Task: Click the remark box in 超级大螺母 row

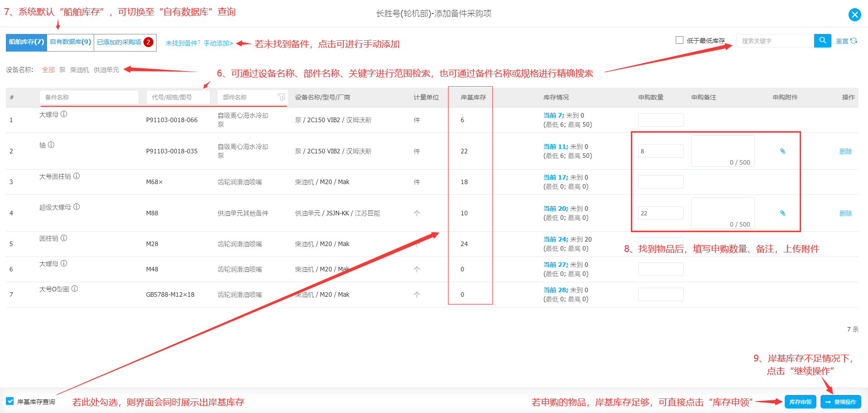Action: click(723, 213)
